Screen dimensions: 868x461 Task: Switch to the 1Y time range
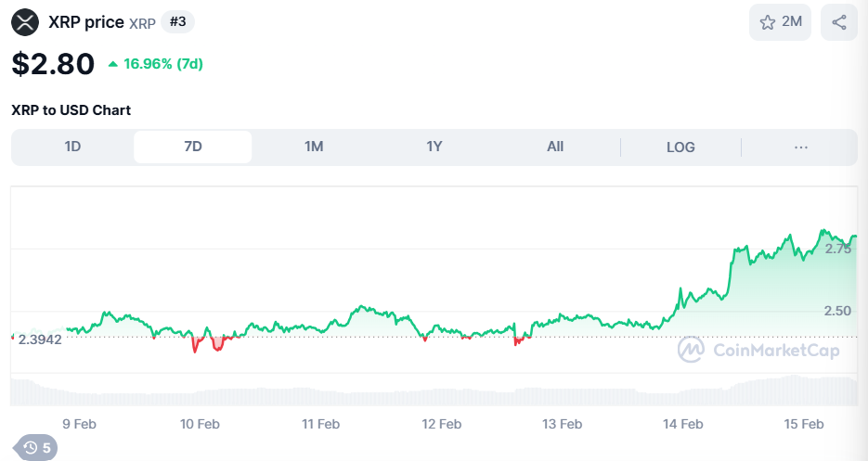[434, 147]
